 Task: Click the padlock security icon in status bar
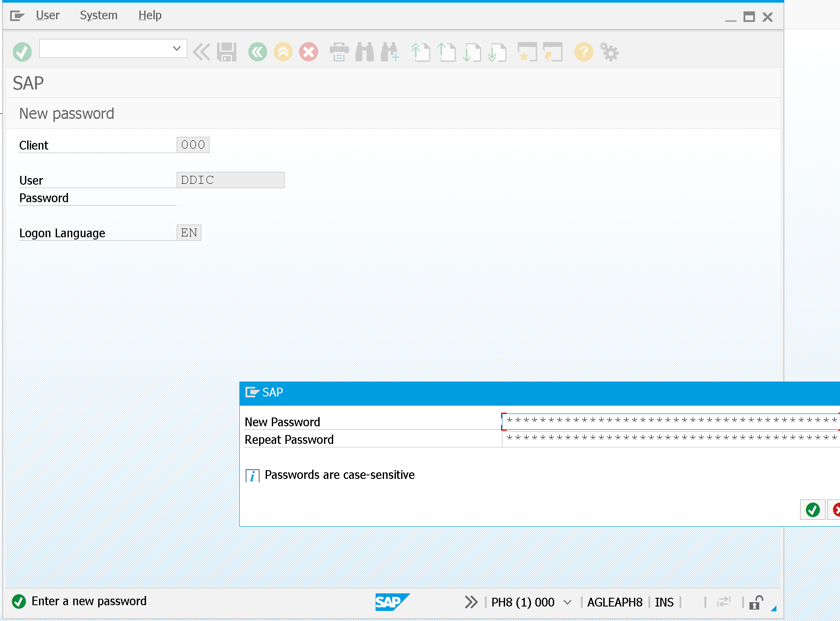pyautogui.click(x=756, y=602)
